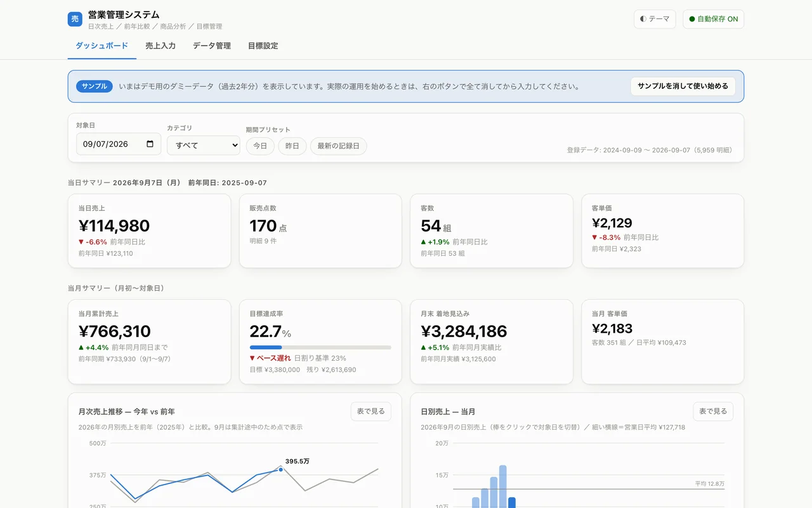
Task: Click サンプルを消して使い始める button
Action: pos(683,86)
